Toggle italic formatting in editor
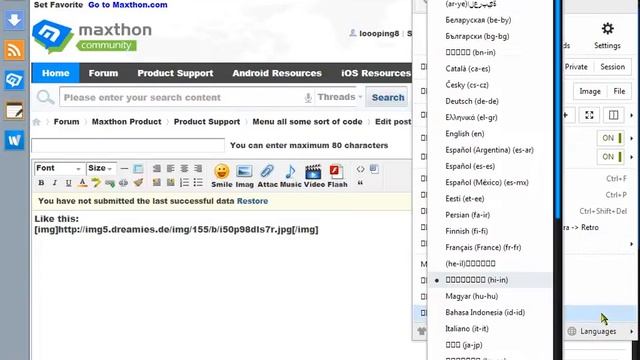This screenshot has height=360, width=640. [x=54, y=183]
